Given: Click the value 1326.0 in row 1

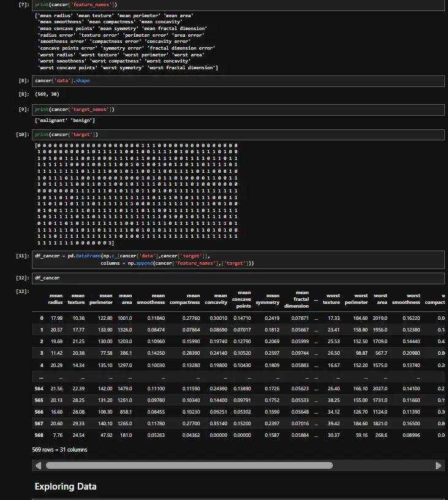Looking at the screenshot, I should coord(124,330).
